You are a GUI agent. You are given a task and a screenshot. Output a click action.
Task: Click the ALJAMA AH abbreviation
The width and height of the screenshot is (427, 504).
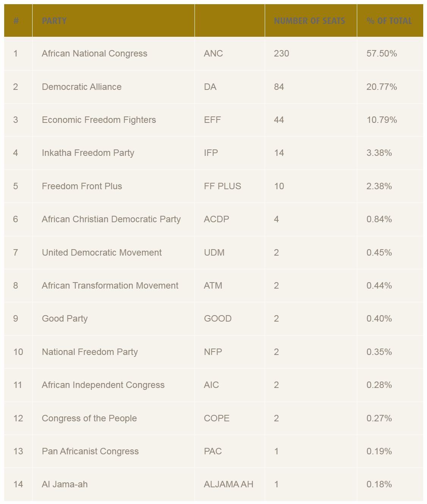228,484
